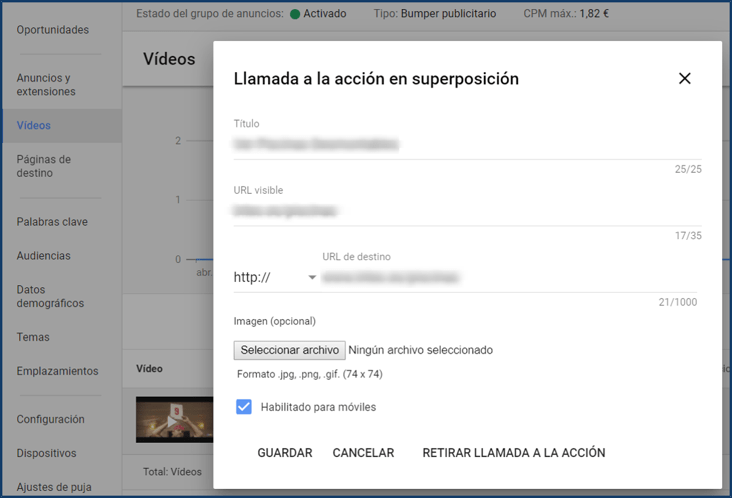732x498 pixels.
Task: Open Páginas de destino in sidebar
Action: tap(43, 166)
